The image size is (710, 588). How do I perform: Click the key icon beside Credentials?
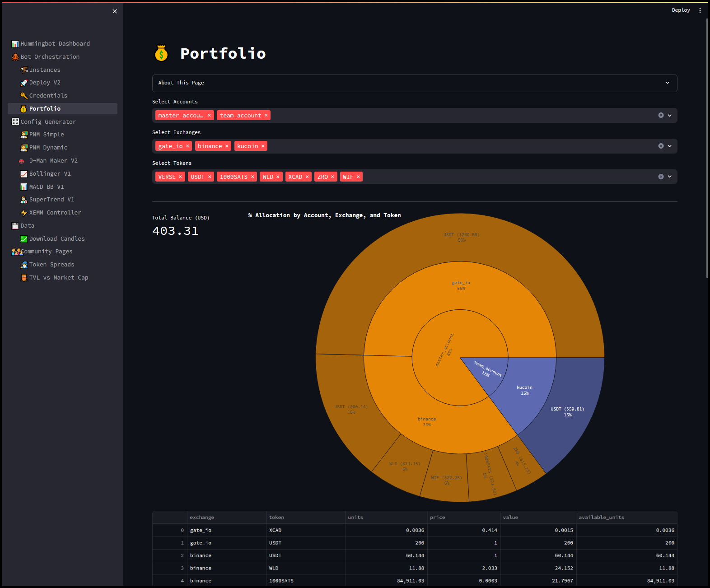click(x=24, y=96)
